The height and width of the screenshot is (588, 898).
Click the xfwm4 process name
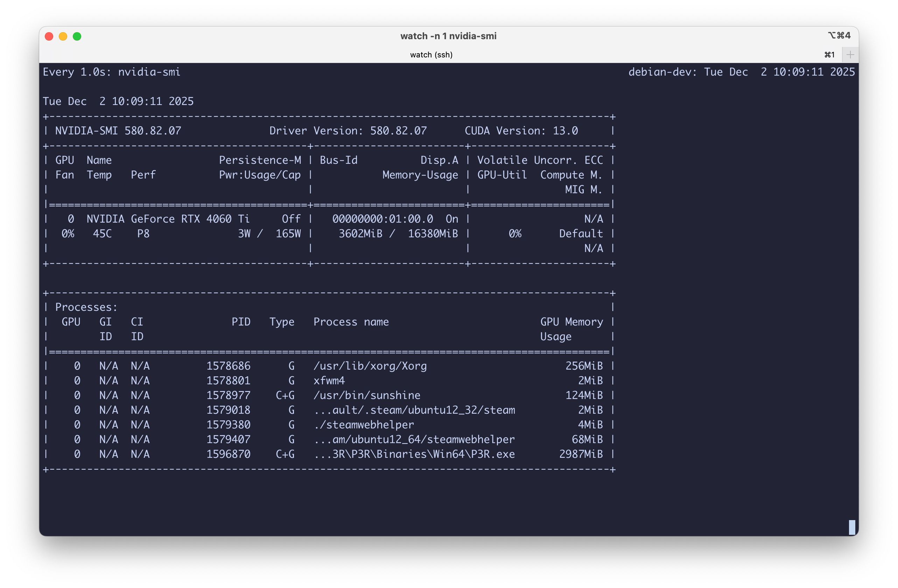[x=329, y=380]
